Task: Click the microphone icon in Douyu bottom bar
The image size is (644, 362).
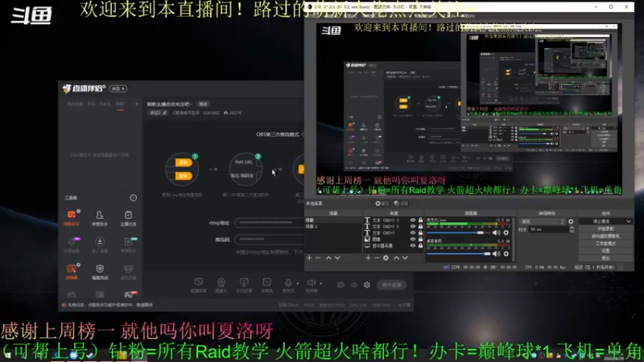Action: click(x=288, y=285)
